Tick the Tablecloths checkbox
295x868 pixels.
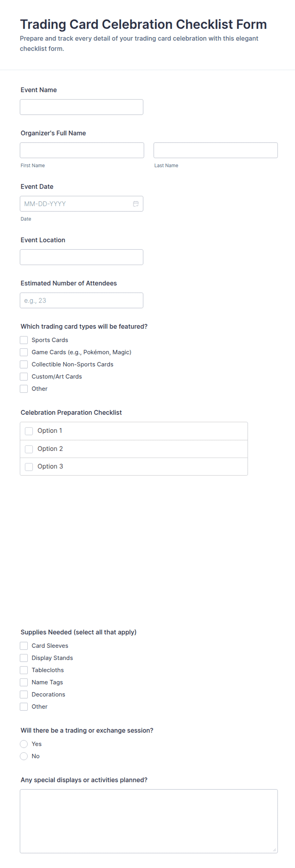tap(23, 670)
